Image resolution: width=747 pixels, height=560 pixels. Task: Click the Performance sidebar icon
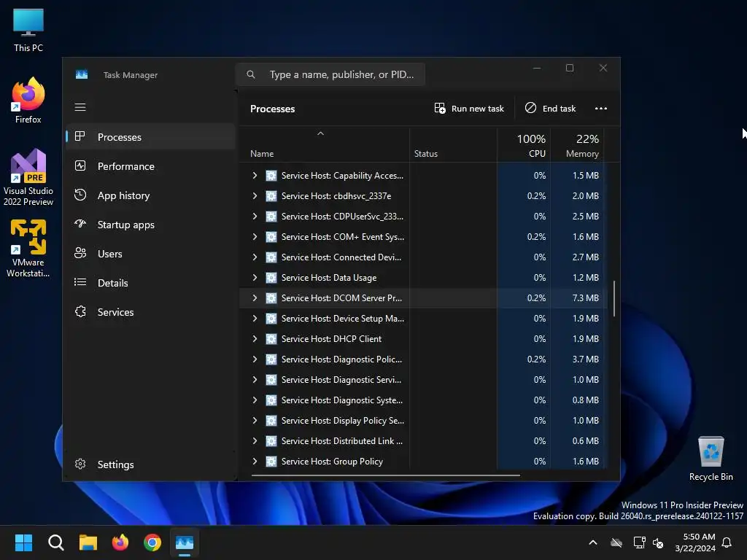coord(80,166)
